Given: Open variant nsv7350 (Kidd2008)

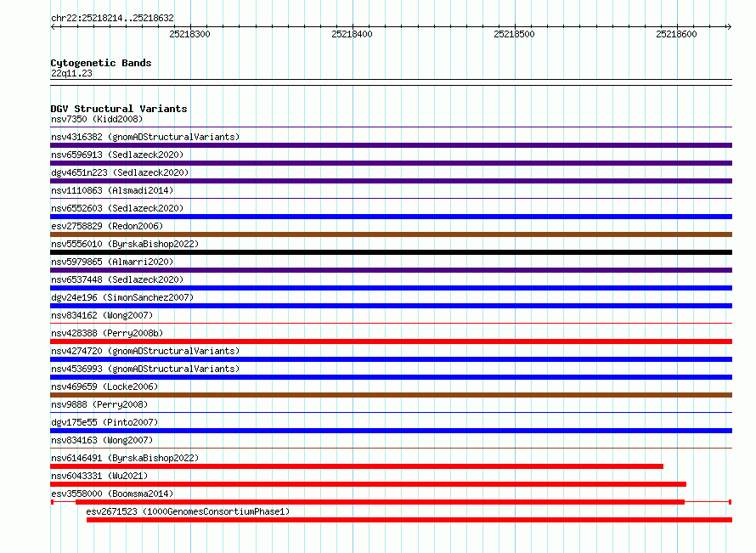Looking at the screenshot, I should (97, 119).
